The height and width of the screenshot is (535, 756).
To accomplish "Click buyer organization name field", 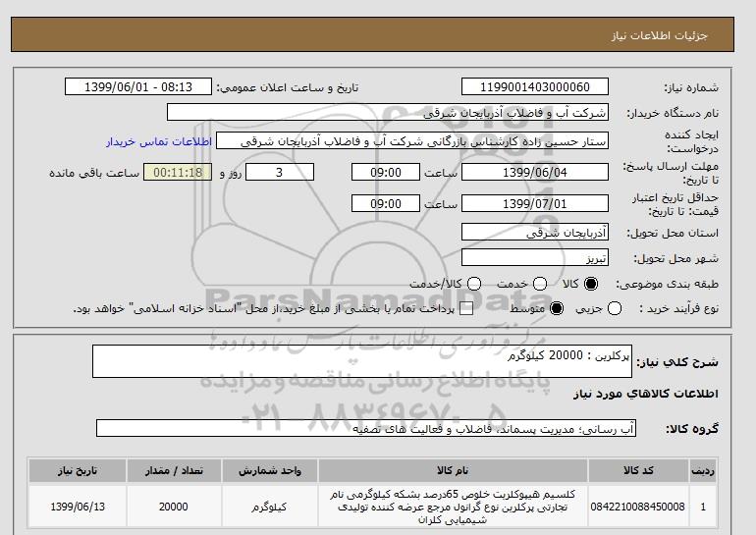I will 388,112.
